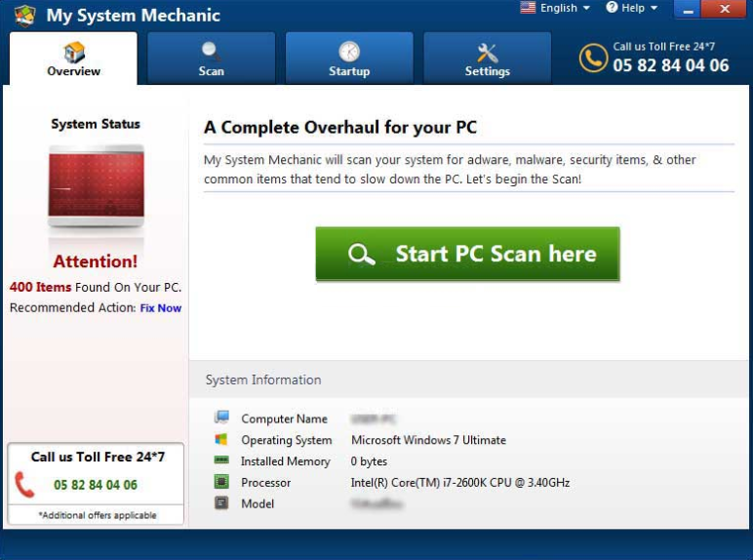Click the red System Status graphic
Screen dimensions: 753x560
point(96,185)
